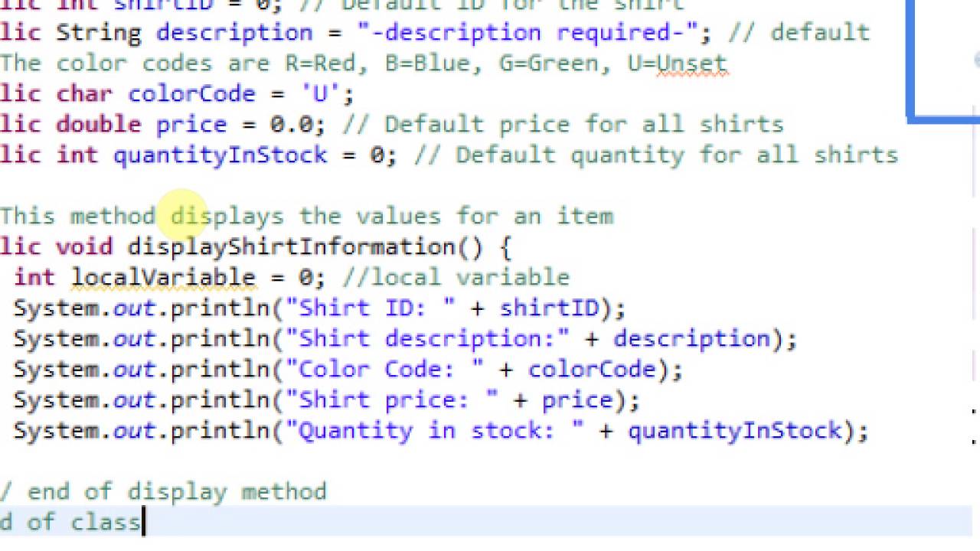The height and width of the screenshot is (551, 980).
Task: Click the 0.0 value after price
Action: [x=291, y=125]
